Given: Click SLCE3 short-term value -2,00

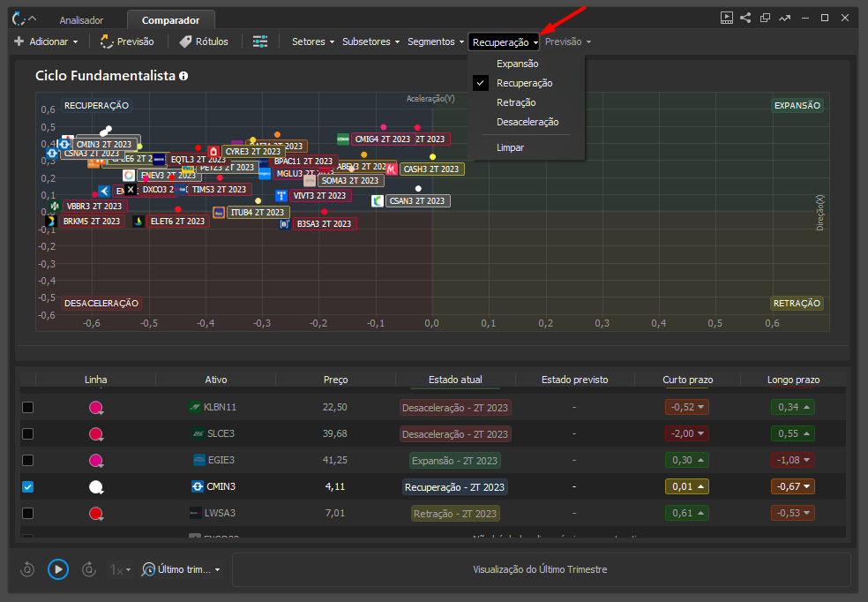Looking at the screenshot, I should click(x=687, y=433).
